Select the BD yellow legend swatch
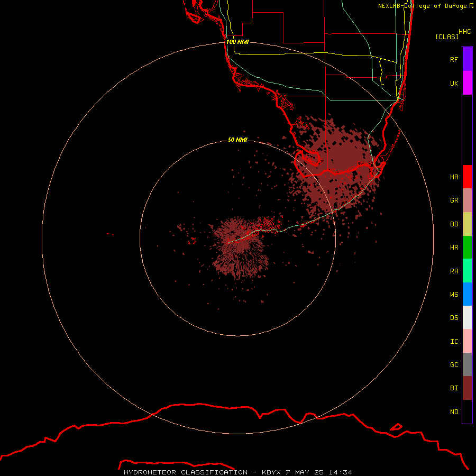476x476 pixels. (467, 224)
